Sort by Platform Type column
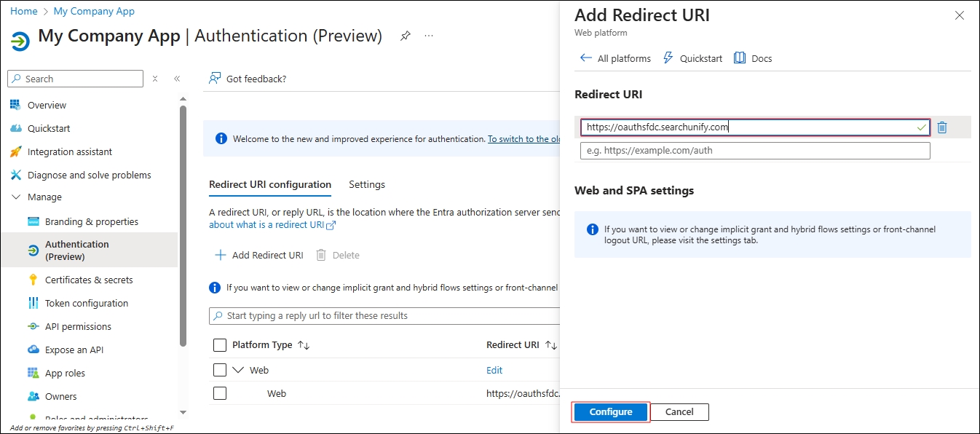The width and height of the screenshot is (980, 434). pyautogui.click(x=304, y=345)
